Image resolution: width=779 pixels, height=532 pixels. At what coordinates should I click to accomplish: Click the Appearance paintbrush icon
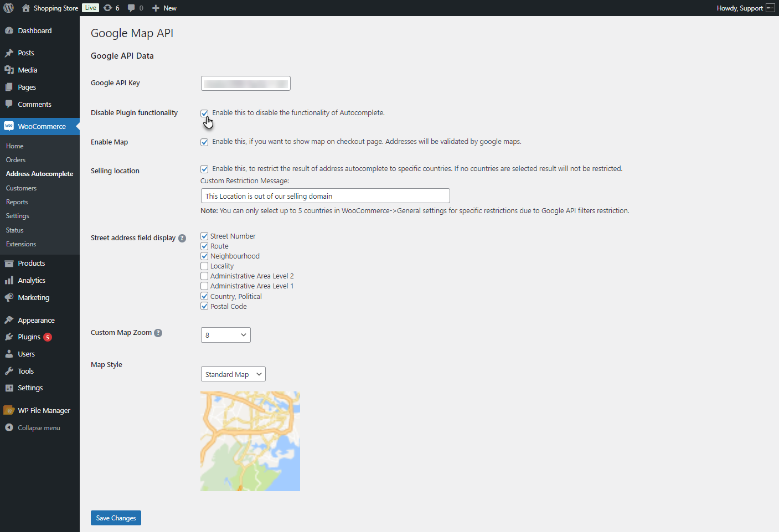pyautogui.click(x=9, y=320)
